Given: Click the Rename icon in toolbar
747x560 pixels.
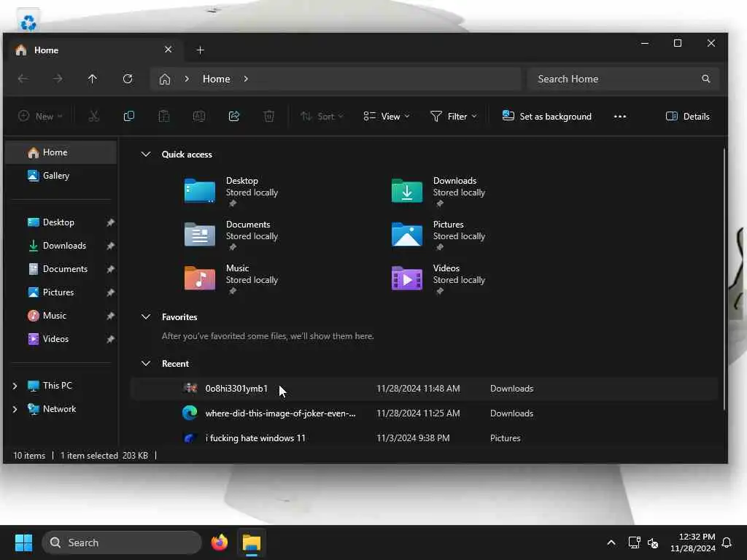Looking at the screenshot, I should 199,116.
